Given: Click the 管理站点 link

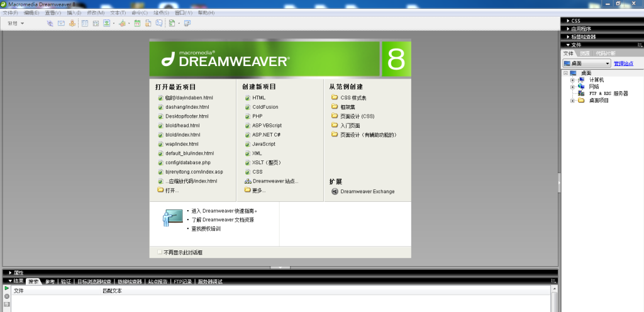Looking at the screenshot, I should (623, 64).
